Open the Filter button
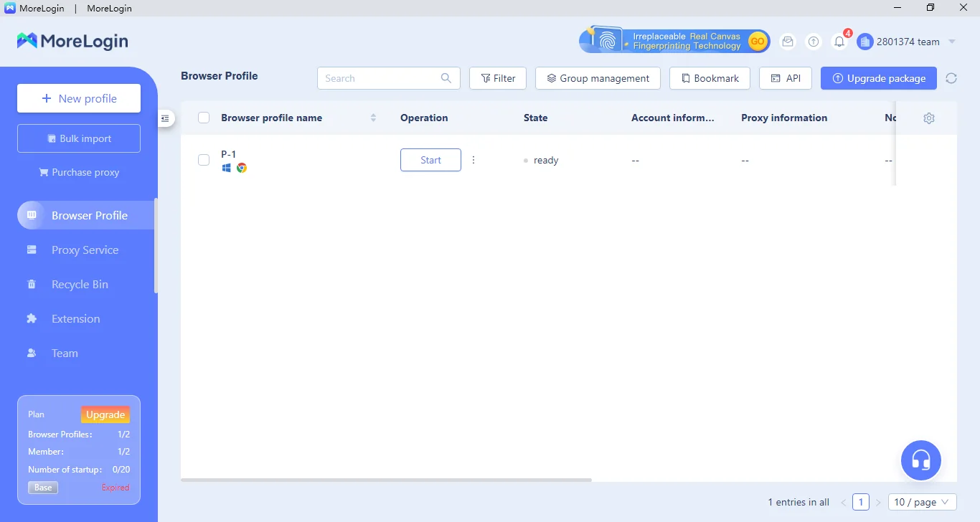The image size is (980, 522). [498, 78]
